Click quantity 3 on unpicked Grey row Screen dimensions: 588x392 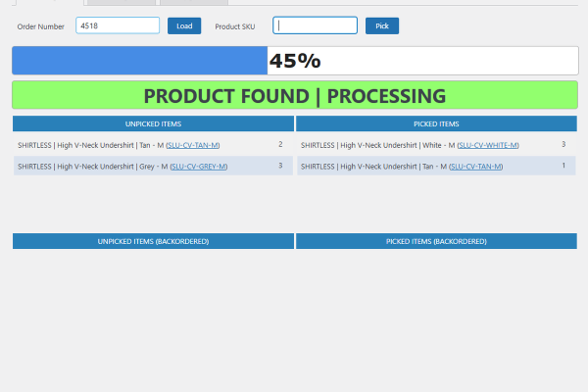click(280, 166)
